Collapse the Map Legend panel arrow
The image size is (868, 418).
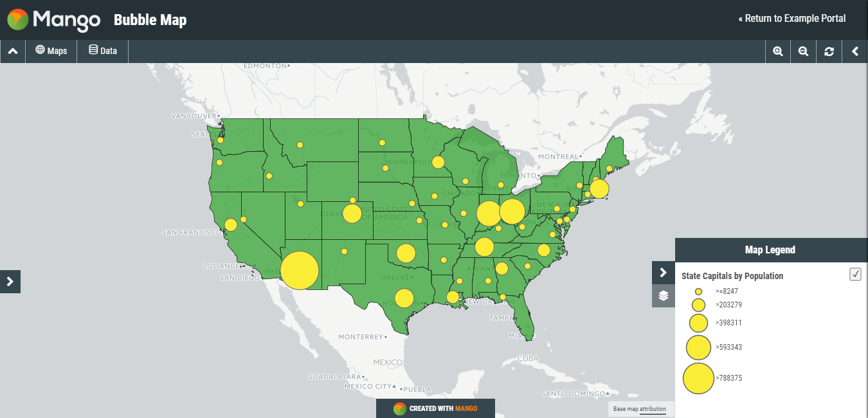point(664,273)
